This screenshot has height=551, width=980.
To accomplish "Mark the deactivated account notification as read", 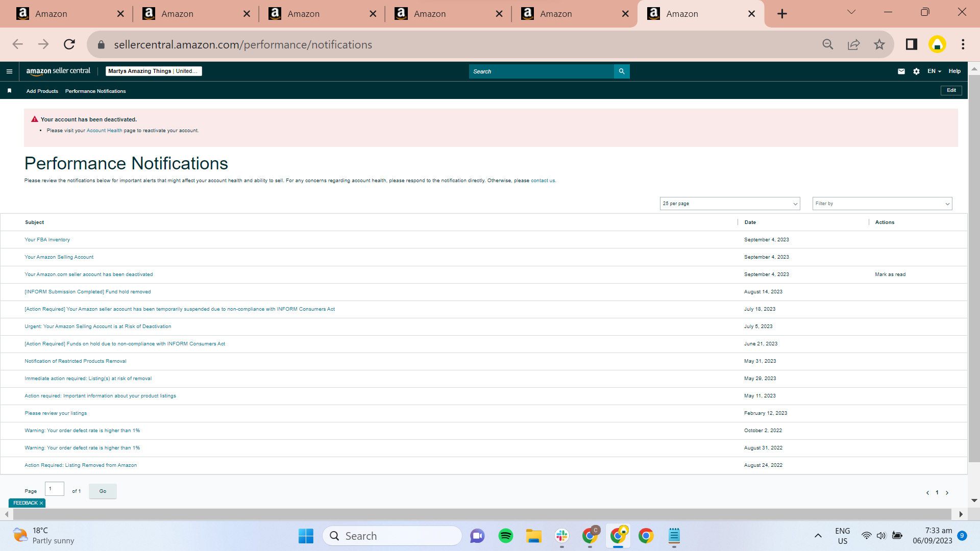I will click(890, 274).
